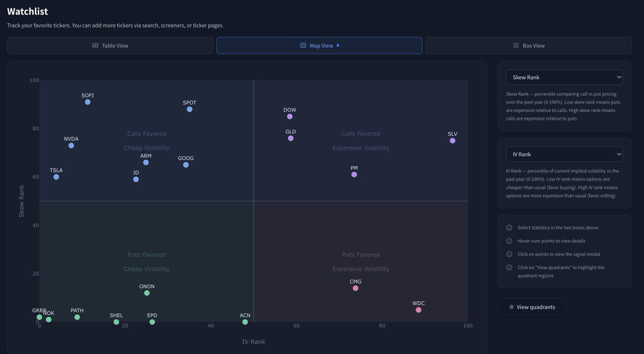Click the PATH data point
This screenshot has height=354, width=644.
[77, 317]
